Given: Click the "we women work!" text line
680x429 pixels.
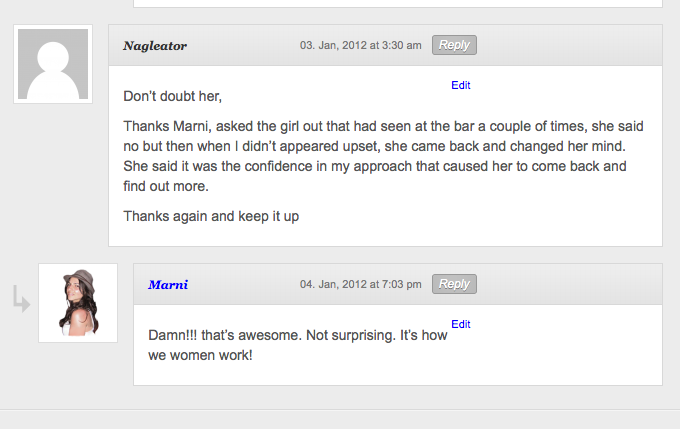Looking at the screenshot, I should (200, 355).
